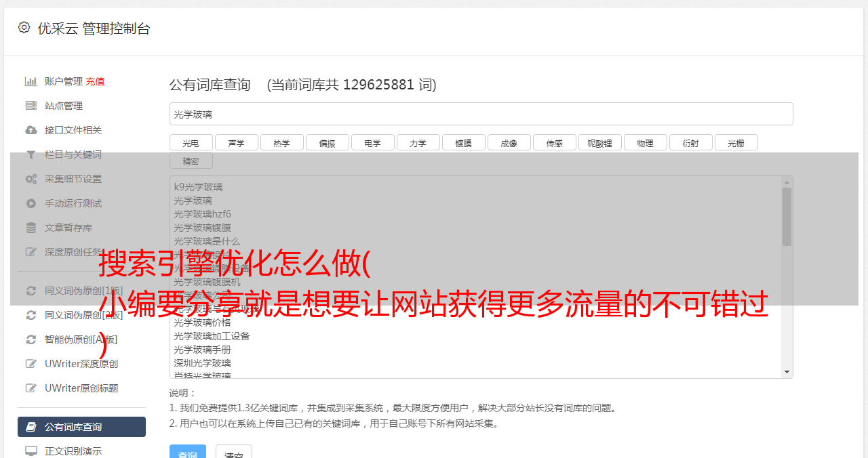Click the refresh icon beside 智能伪原创[AI版]
Screen dimensions: 868x458
pos(31,339)
